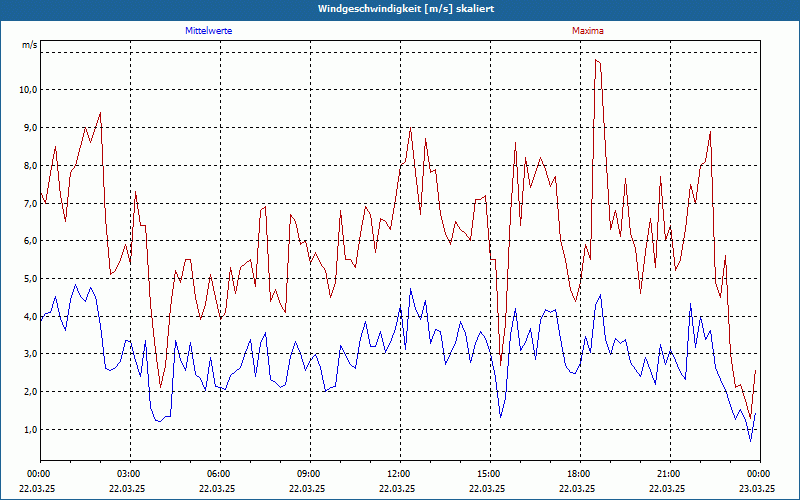Click the '4,0' y-axis value

(30, 316)
